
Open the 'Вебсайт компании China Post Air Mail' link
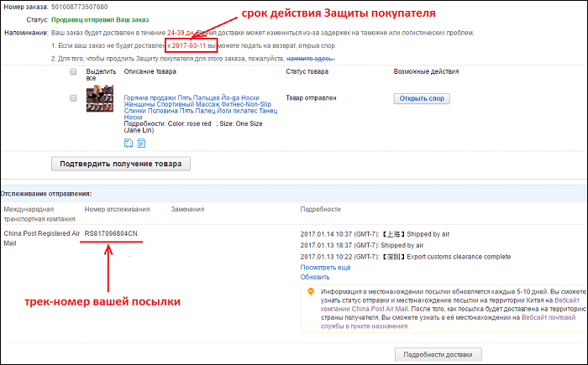[x=450, y=305]
